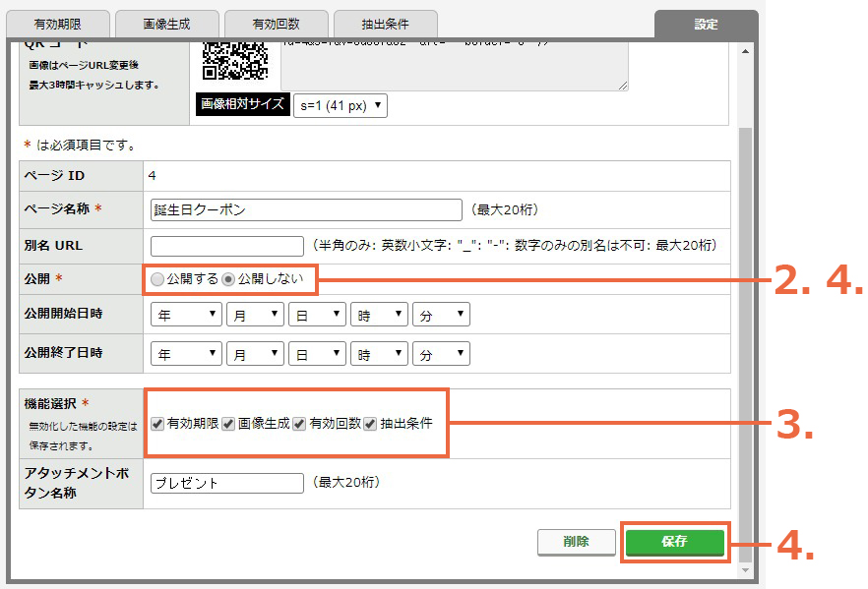Click the 公開開始日時 row label
This screenshot has height=589, width=868.
(x=63, y=314)
